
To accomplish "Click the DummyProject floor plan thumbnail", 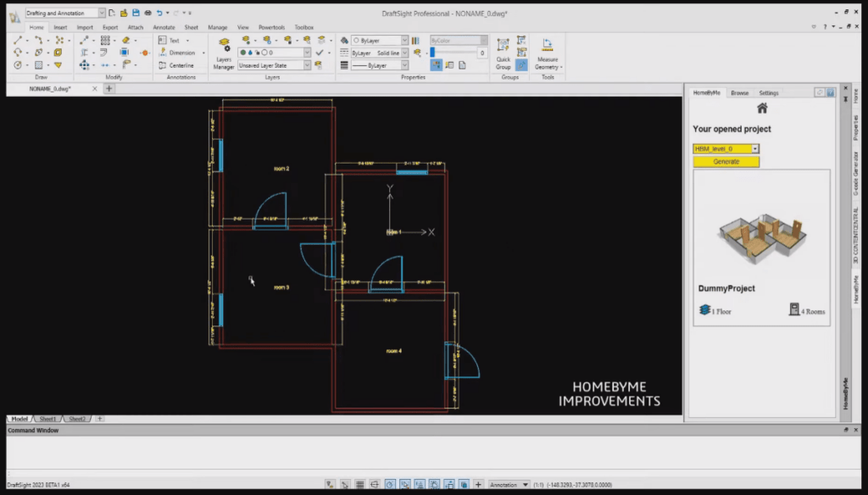I will 761,237.
